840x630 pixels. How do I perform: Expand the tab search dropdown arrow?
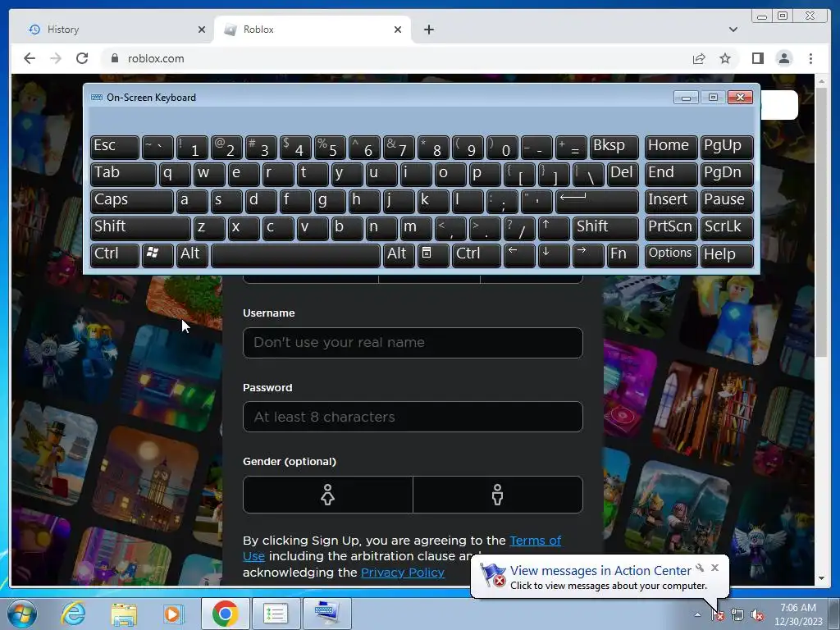[x=733, y=30]
